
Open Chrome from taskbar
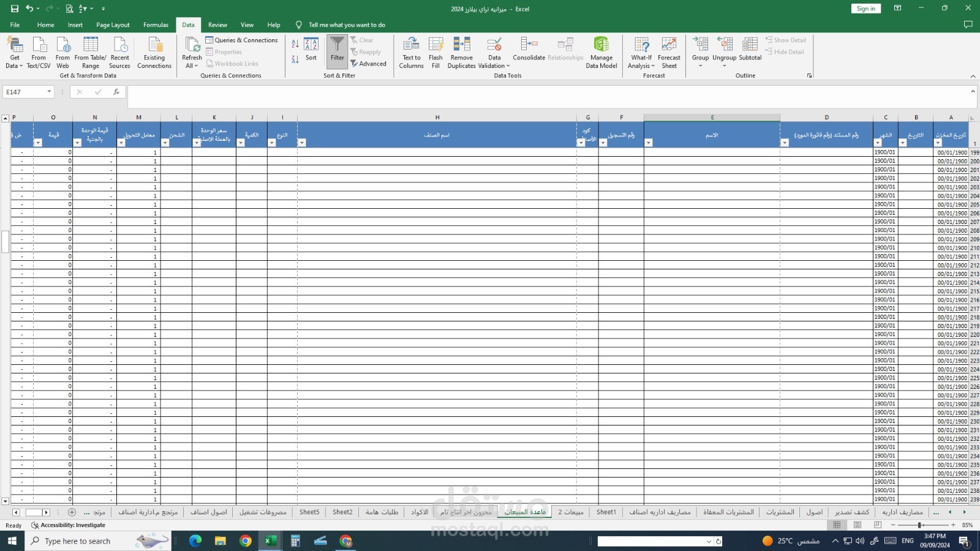pyautogui.click(x=246, y=541)
